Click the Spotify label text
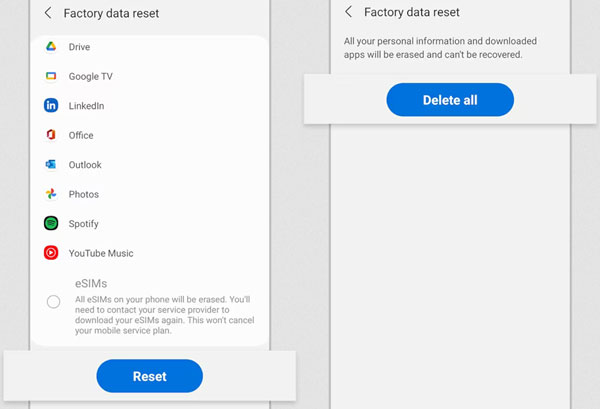The height and width of the screenshot is (409, 600). [84, 224]
